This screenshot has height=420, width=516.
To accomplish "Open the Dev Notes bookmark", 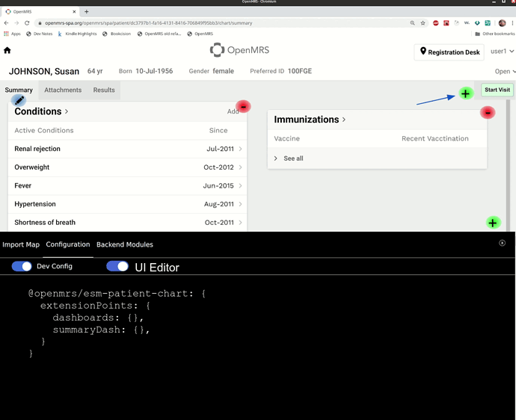I will pyautogui.click(x=40, y=34).
